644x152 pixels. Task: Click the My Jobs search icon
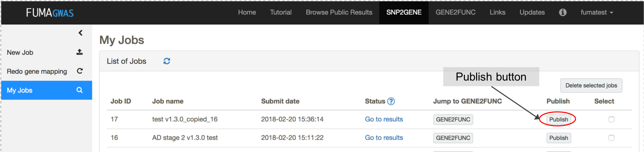[79, 90]
